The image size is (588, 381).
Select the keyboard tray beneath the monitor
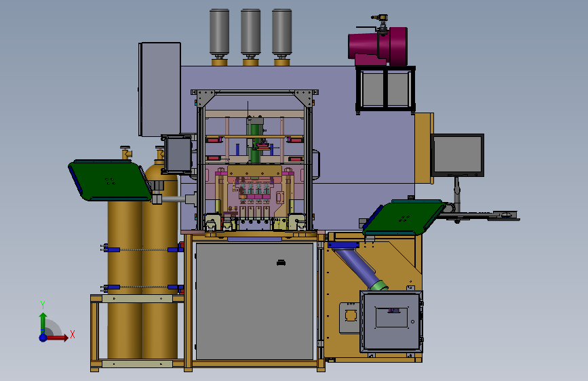coord(479,216)
